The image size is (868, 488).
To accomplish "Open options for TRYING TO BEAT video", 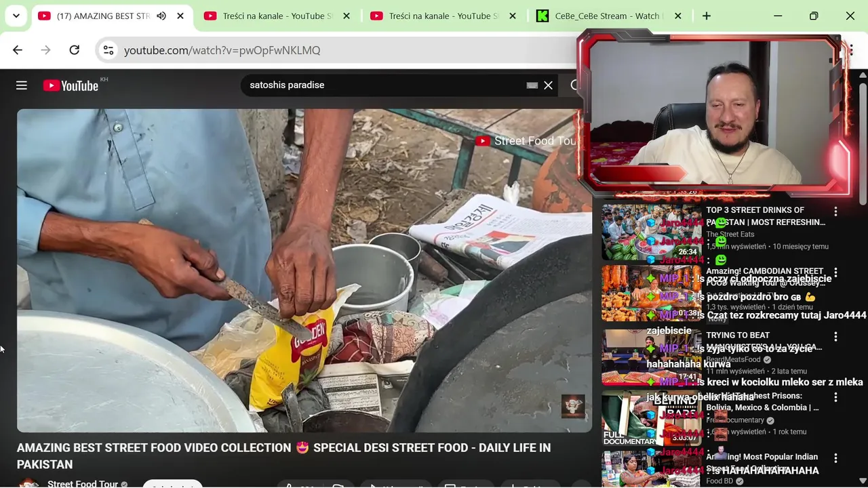I will click(835, 337).
